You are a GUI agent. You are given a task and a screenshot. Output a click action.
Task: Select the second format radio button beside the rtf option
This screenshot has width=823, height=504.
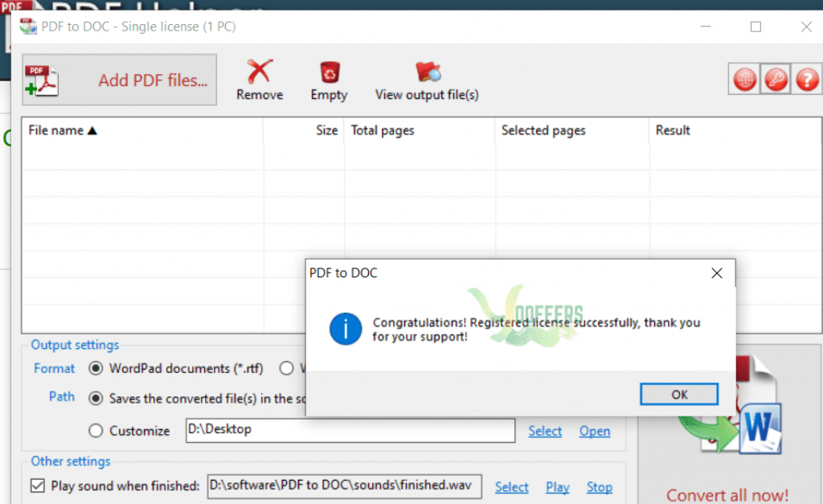(287, 368)
